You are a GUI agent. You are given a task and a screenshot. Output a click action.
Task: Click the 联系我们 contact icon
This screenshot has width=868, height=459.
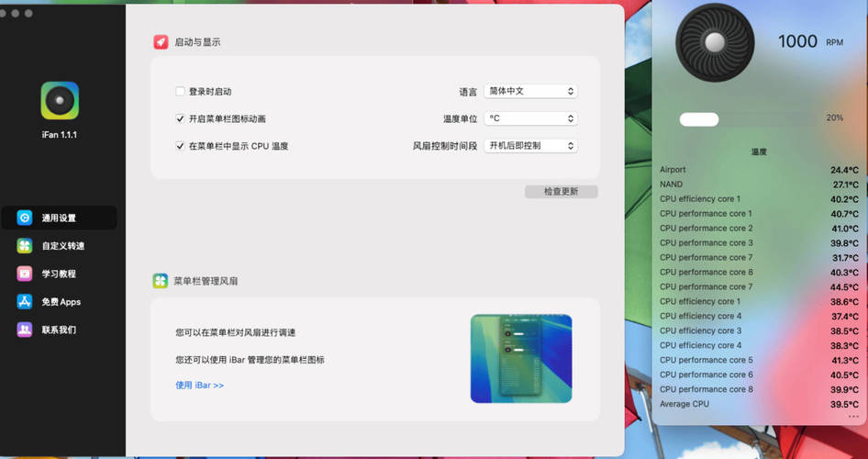(x=25, y=330)
